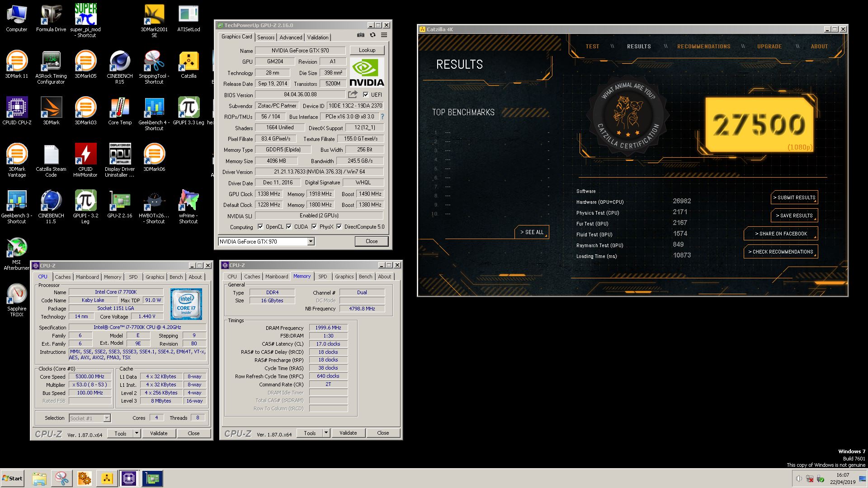Open SnippingTool shortcut on desktop
Viewport: 868px width, 488px height.
154,67
